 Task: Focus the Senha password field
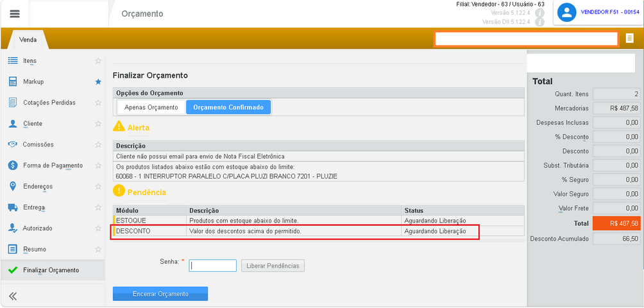pyautogui.click(x=213, y=266)
